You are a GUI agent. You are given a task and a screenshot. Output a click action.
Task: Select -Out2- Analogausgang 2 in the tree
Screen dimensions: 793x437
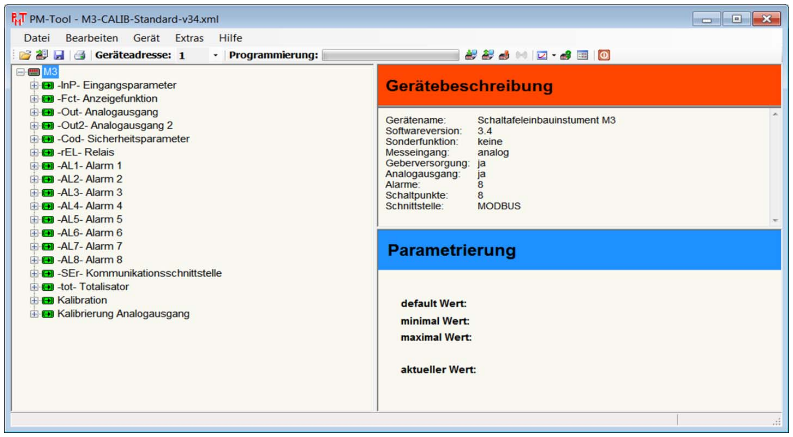coord(115,125)
